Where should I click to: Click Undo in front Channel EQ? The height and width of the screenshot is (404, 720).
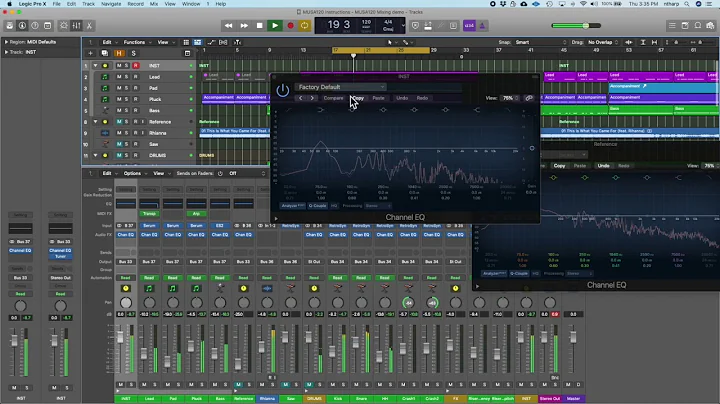tap(402, 98)
